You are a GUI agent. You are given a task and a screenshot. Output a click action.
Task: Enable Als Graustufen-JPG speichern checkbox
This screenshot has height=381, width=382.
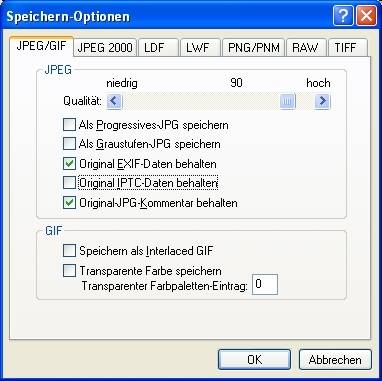[69, 144]
